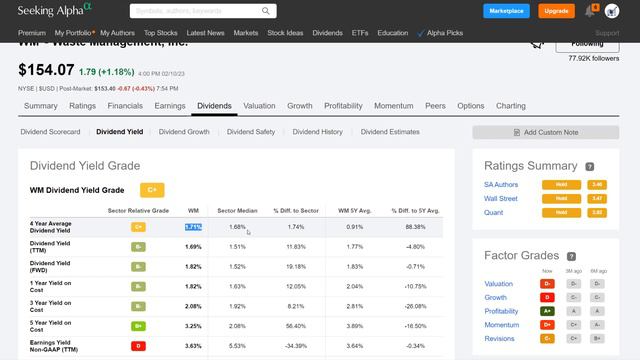Viewport: 640px width, 360px height.
Task: Click the Revisions current grade badge
Action: tap(547, 338)
